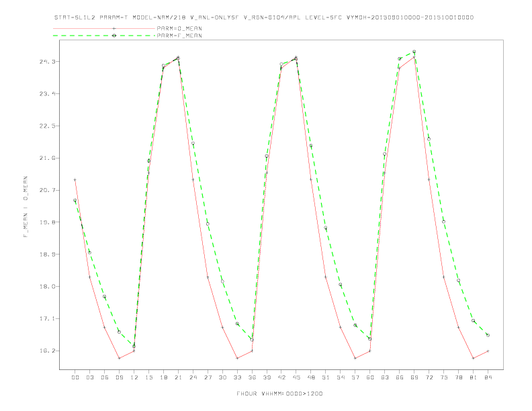Click the F_MEAN circle marker at hour 00
Image resolution: width=532 pixels, height=411 pixels.
pyautogui.click(x=75, y=200)
